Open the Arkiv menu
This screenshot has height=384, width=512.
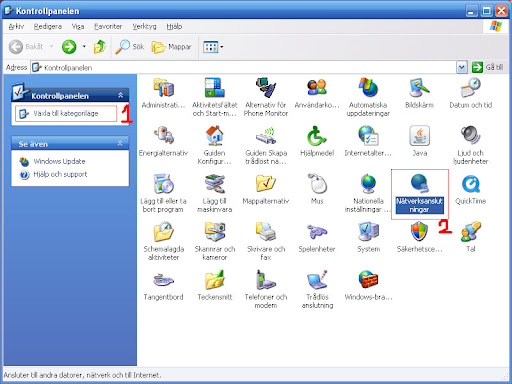16,26
